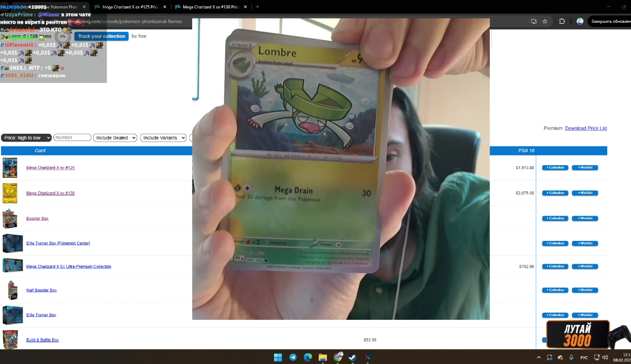Click the Build & Battle Box thumbnail
The height and width of the screenshot is (364, 631).
10,340
